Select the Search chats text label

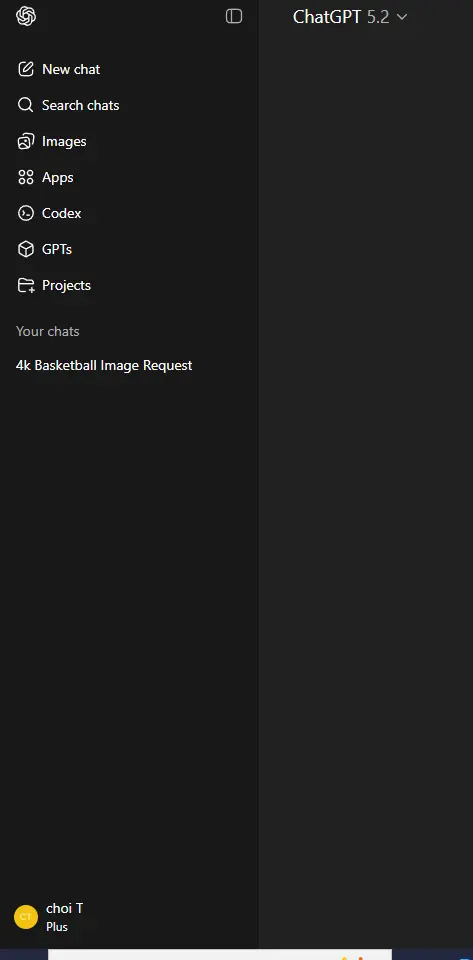click(x=80, y=105)
